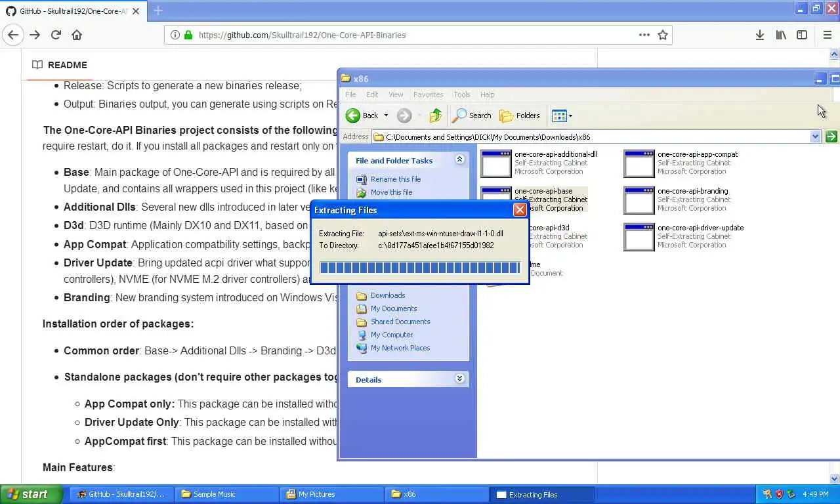Reload the GitHub page

[x=56, y=35]
